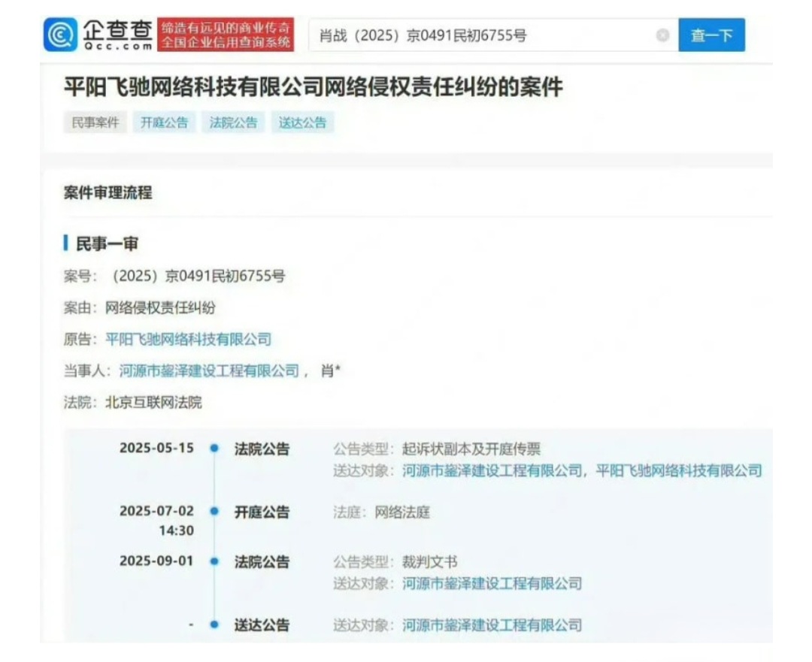Click the timeline dot for 2025-07-02

pos(214,512)
